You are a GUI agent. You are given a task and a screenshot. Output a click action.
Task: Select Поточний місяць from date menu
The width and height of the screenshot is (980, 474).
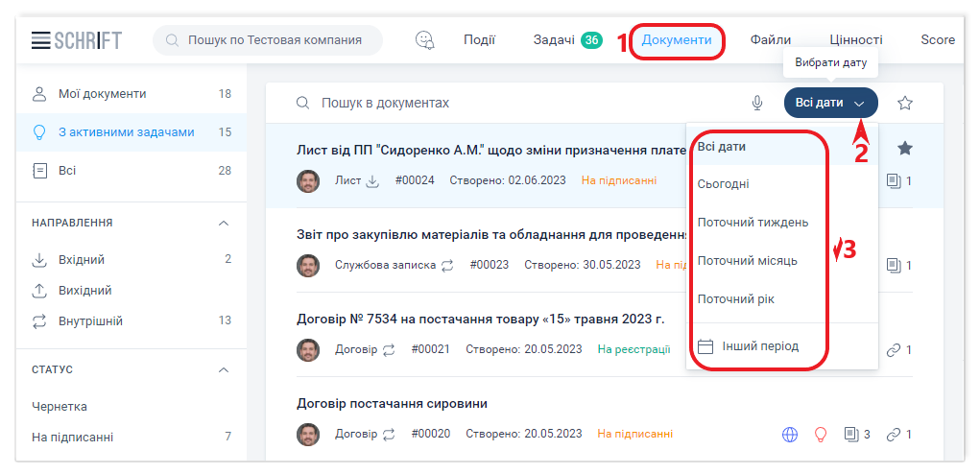point(747,261)
